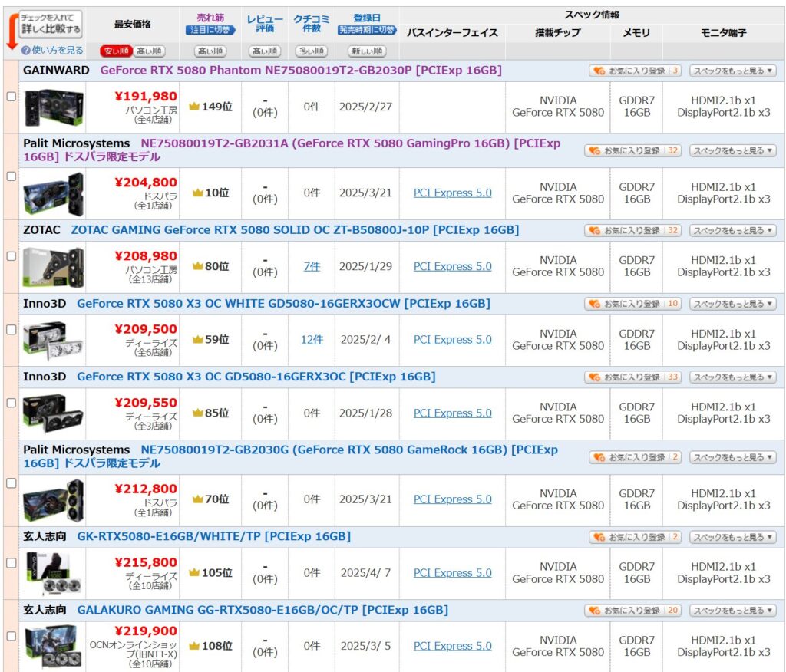The height and width of the screenshot is (672, 786).
Task: Add GK-RTX5080-E16GB/WHITE/TP to favorites
Action: [635, 537]
